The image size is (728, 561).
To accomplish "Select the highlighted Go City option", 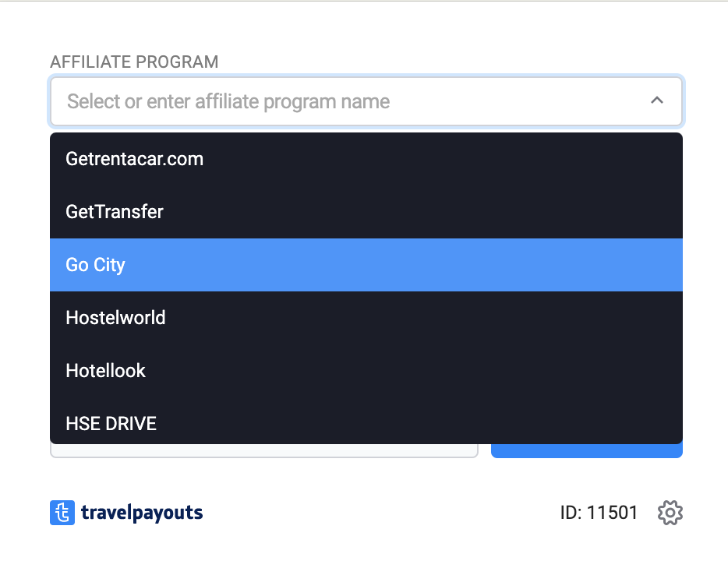I will point(366,265).
